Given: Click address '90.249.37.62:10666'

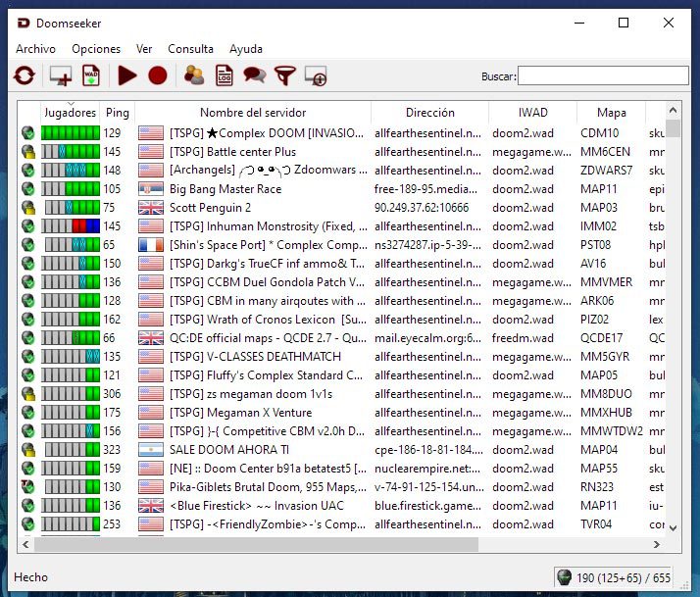Looking at the screenshot, I should (422, 208).
